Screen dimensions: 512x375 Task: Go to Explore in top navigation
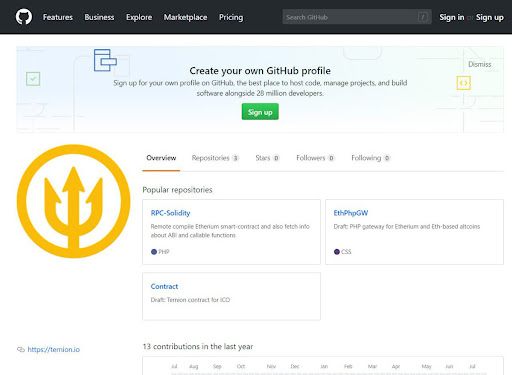[x=139, y=17]
